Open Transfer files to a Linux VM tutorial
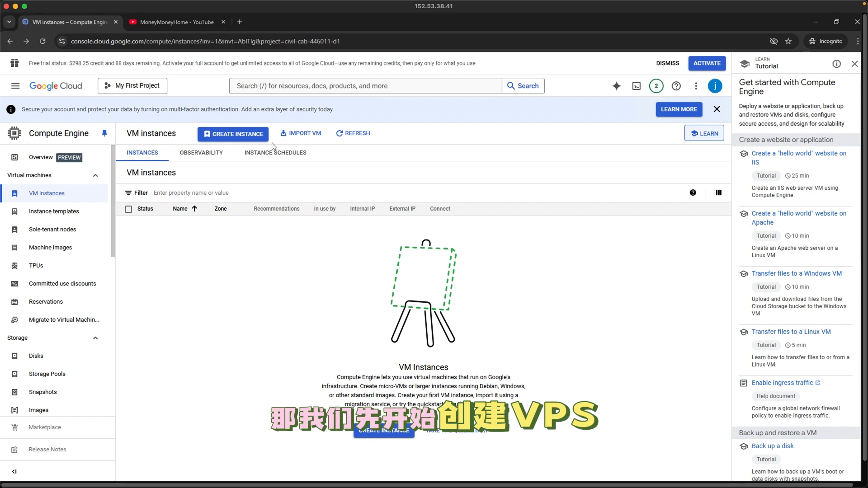This screenshot has width=868, height=488. 791,332
